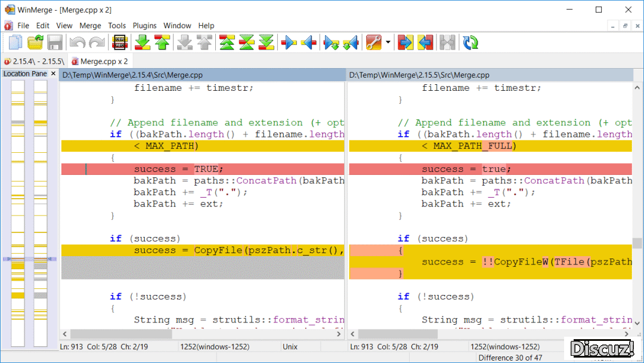Viewport: 644px width, 363px height.
Task: Close the Location Pane
Action: tap(53, 73)
